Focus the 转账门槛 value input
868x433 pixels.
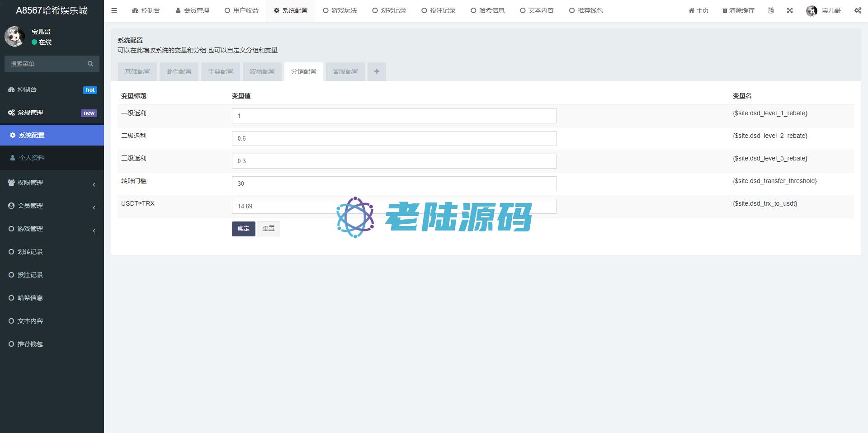(394, 184)
